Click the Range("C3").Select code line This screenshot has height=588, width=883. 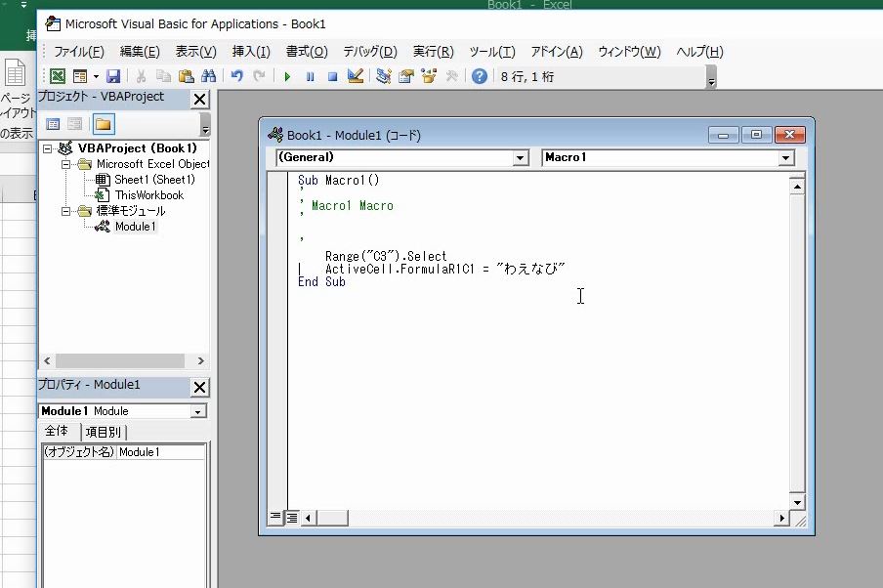pos(386,256)
